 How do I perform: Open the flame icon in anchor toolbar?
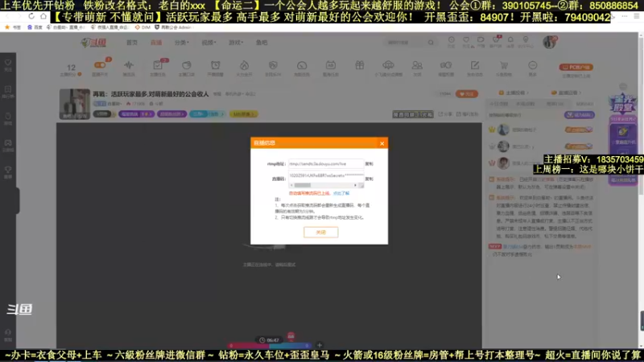(x=245, y=65)
